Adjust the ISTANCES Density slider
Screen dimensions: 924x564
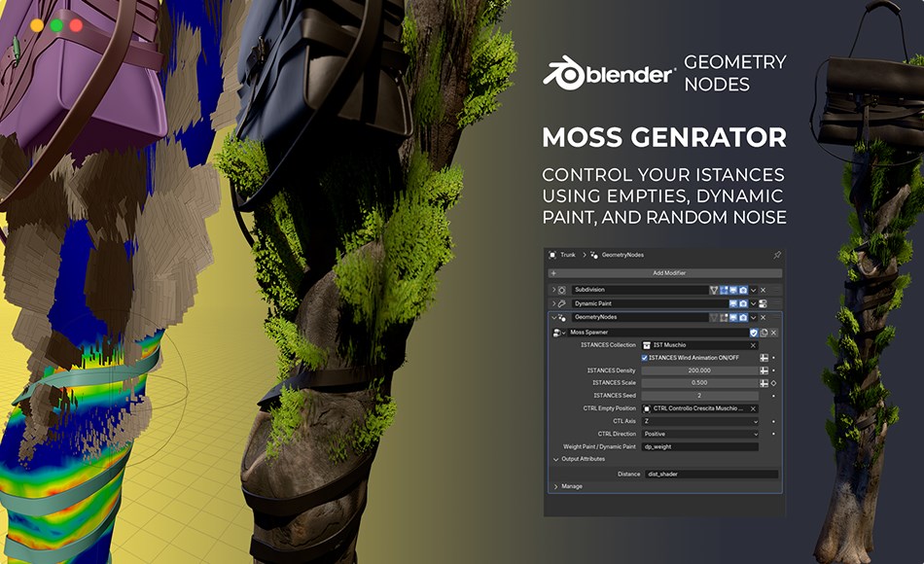(x=700, y=370)
